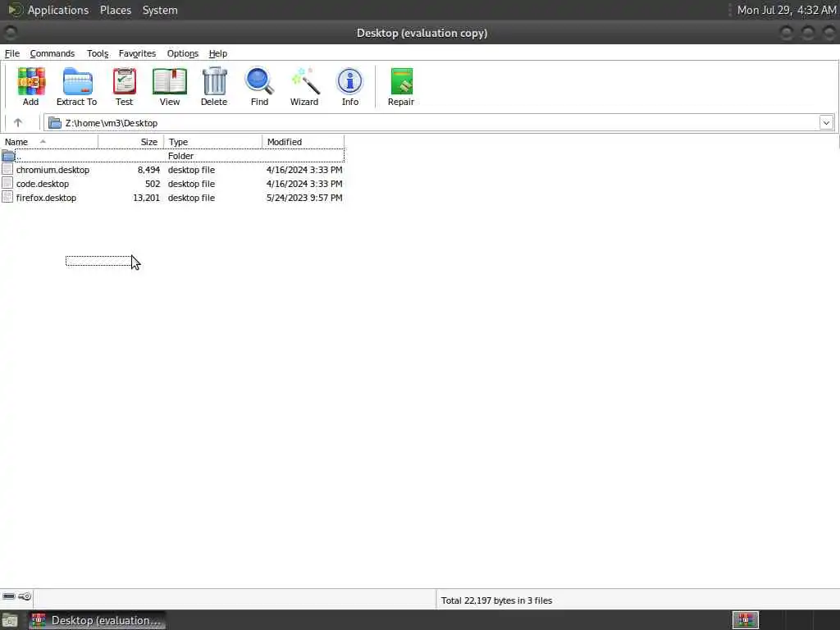Screen dimensions: 840x630
Task: Click the desktop file type of firefox.desktop
Action: pyautogui.click(x=191, y=198)
